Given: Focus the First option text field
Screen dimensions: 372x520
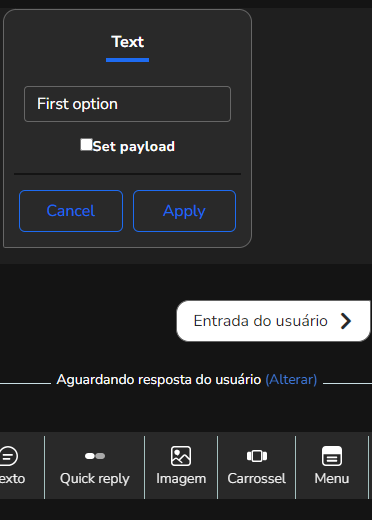Looking at the screenshot, I should point(127,104).
